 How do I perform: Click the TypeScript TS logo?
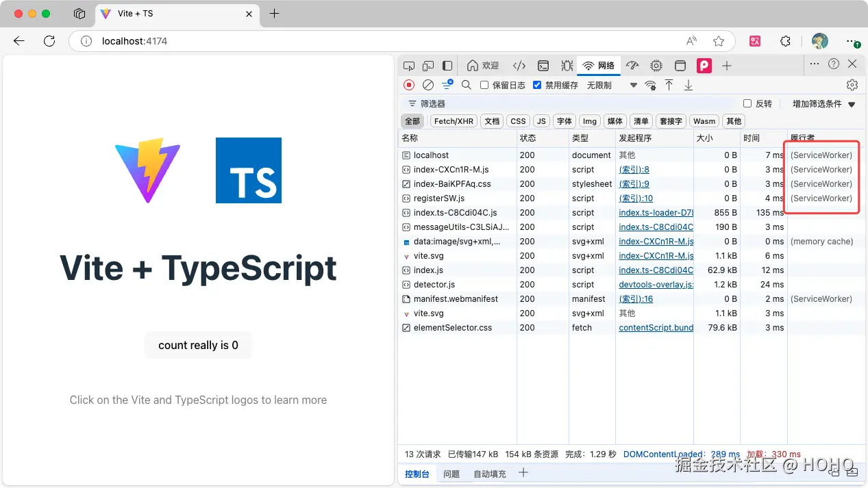click(249, 170)
